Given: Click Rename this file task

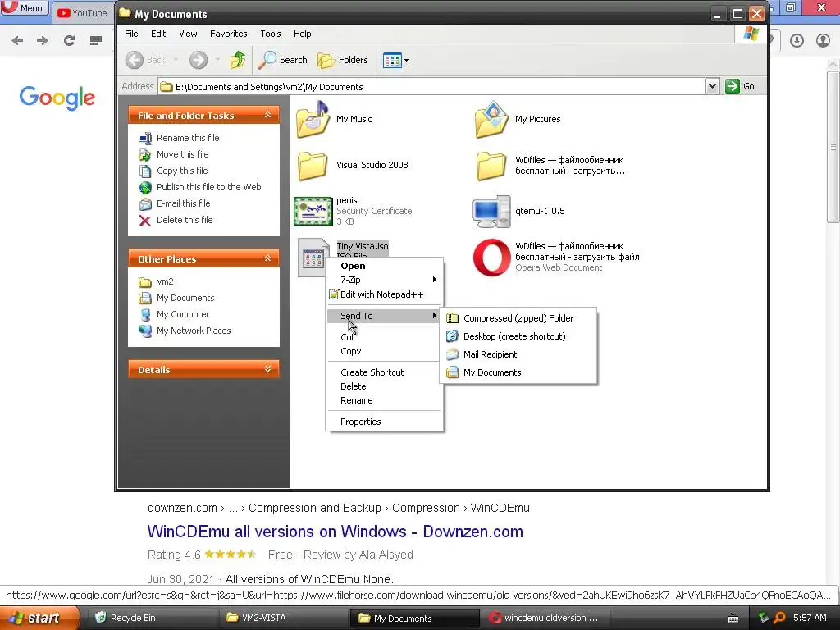Looking at the screenshot, I should pyautogui.click(x=188, y=138).
